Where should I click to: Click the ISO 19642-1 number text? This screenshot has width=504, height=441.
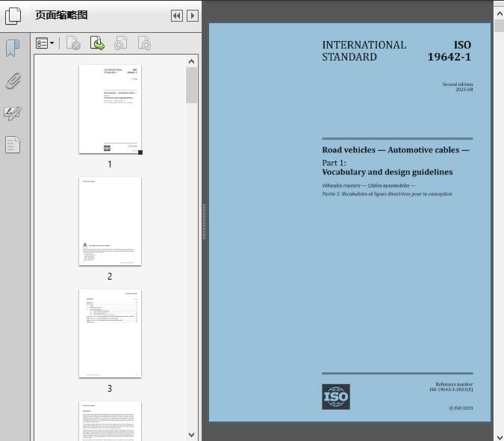449,51
